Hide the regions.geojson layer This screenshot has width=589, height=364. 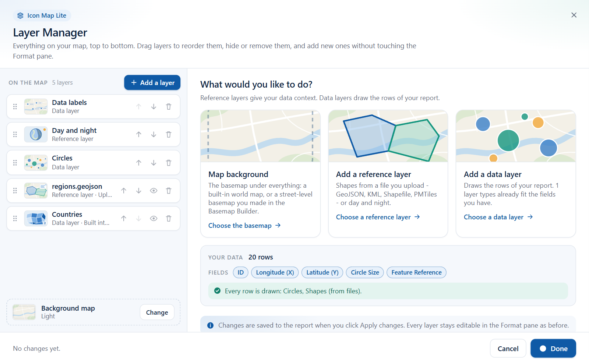pos(154,191)
